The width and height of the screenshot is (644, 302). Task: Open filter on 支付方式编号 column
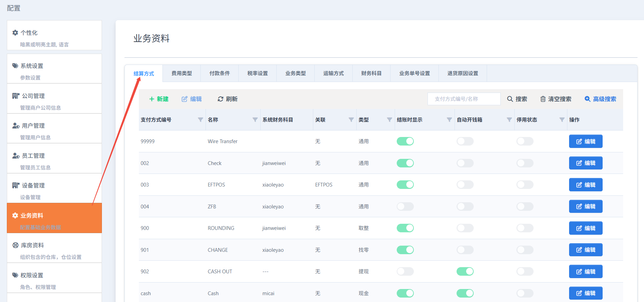pos(200,120)
